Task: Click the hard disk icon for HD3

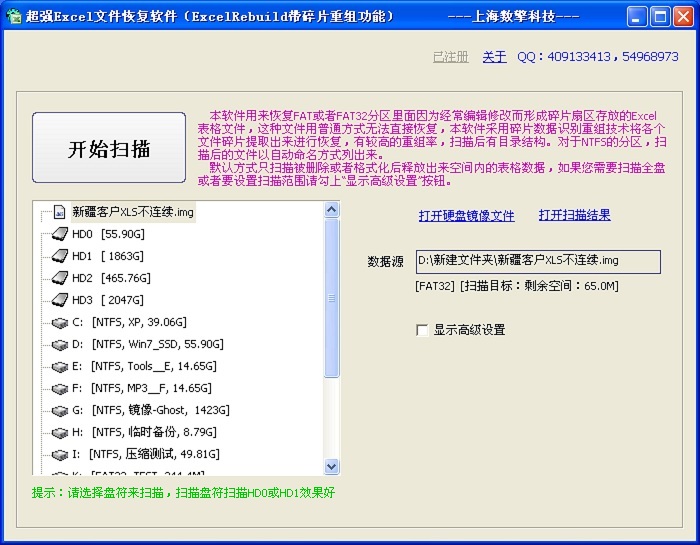Action: 59,300
